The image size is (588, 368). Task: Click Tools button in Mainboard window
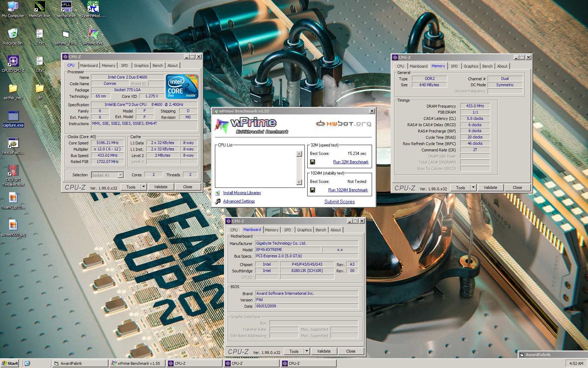point(294,351)
